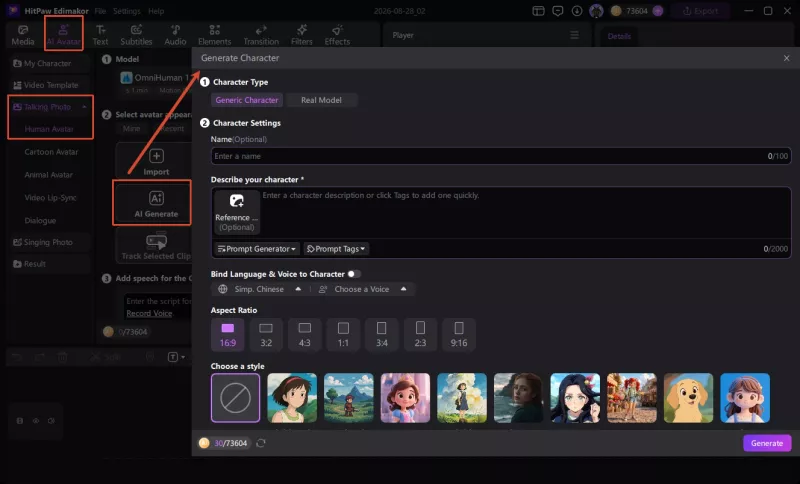Image resolution: width=800 pixels, height=484 pixels.
Task: Click the purple Generate button
Action: (x=767, y=443)
